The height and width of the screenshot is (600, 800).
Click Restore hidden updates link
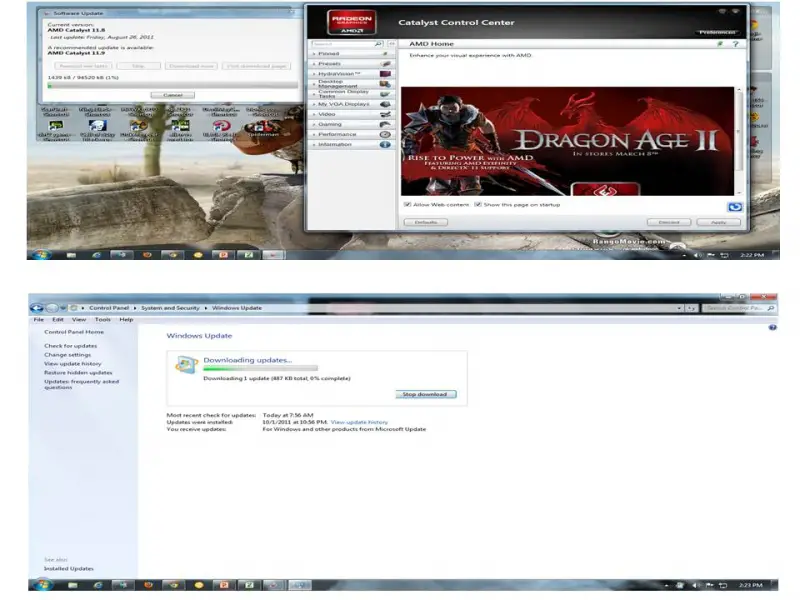coord(78,372)
